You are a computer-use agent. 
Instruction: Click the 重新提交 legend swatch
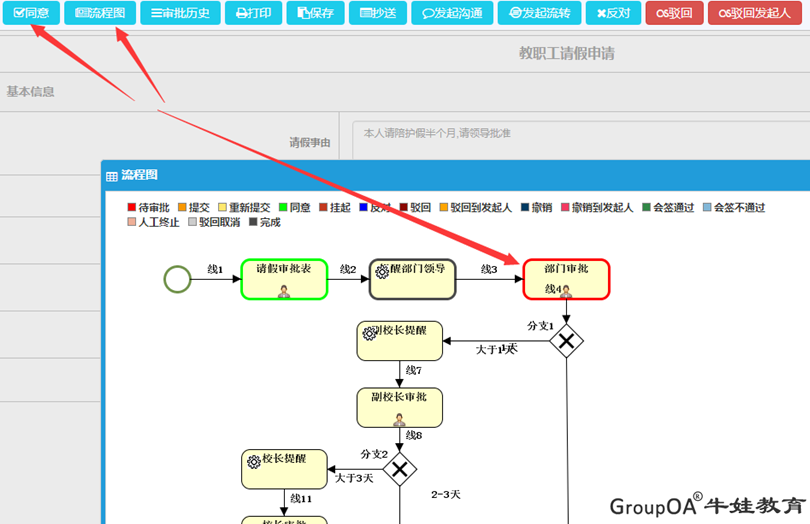tap(222, 207)
